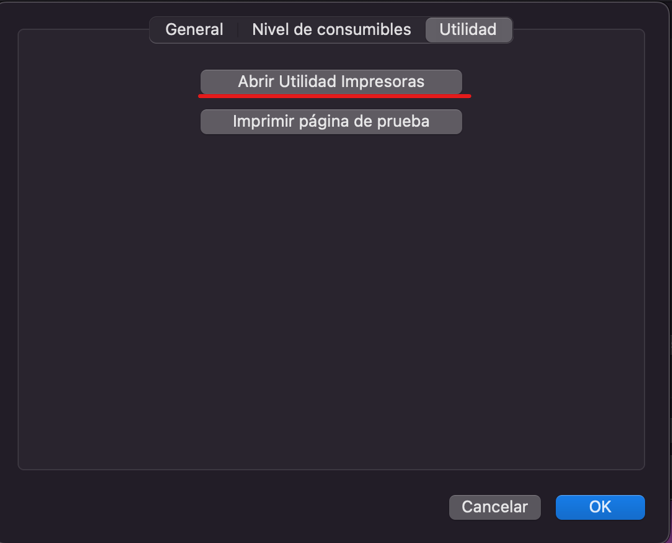Print a test page

pyautogui.click(x=331, y=121)
